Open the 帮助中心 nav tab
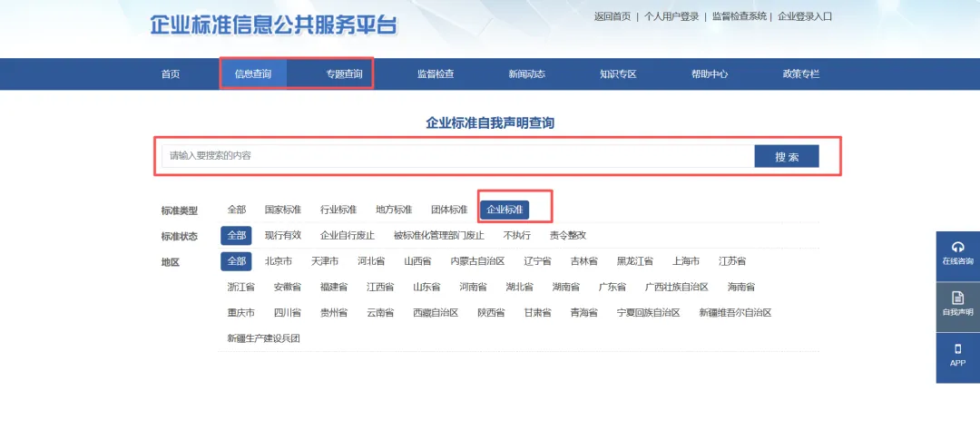 (x=710, y=73)
